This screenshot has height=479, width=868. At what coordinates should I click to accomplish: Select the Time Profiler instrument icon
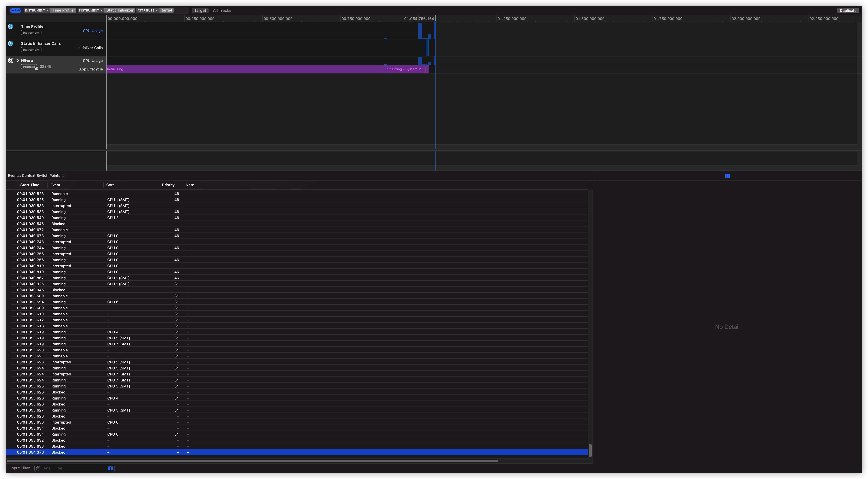pyautogui.click(x=10, y=26)
